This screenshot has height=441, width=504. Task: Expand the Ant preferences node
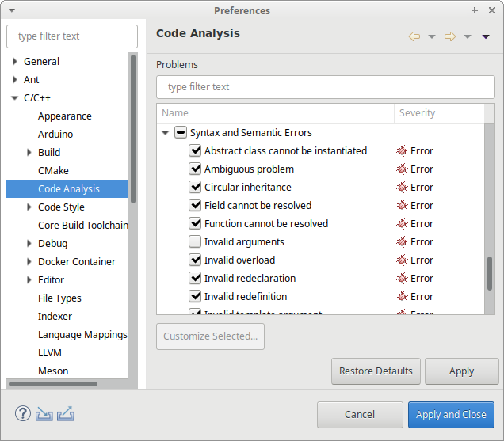(x=14, y=79)
